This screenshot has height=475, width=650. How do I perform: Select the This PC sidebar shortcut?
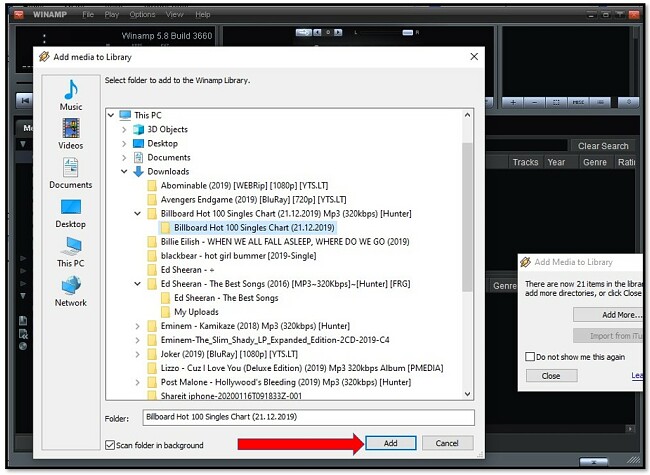(71, 252)
